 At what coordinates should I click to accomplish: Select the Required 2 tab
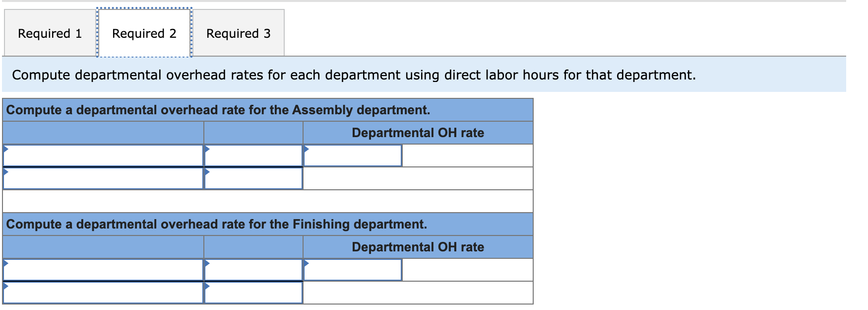point(144,33)
